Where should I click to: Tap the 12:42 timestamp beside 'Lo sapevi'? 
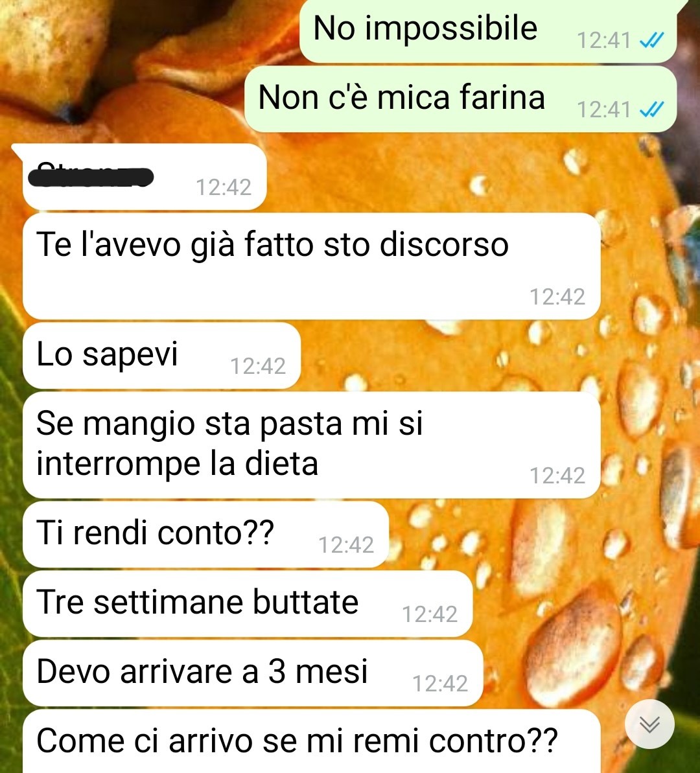pos(258,366)
